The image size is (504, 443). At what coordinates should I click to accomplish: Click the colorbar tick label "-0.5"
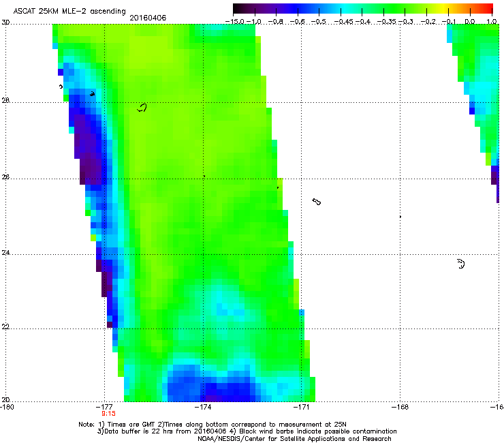click(318, 22)
